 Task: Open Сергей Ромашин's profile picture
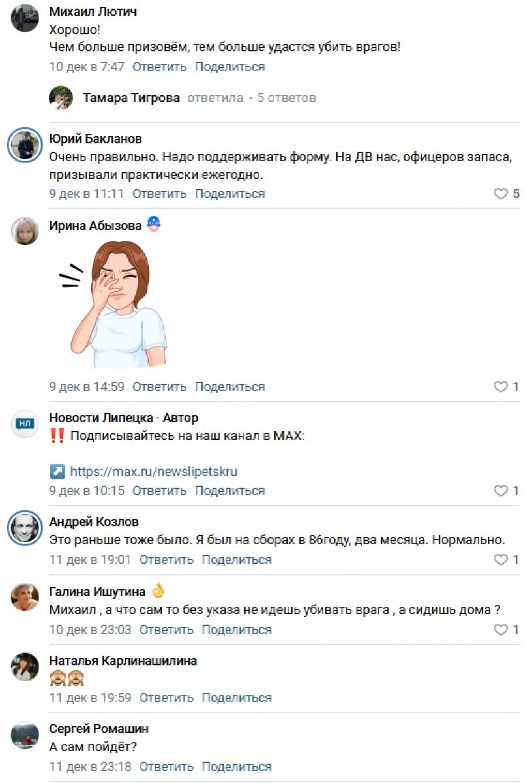pyautogui.click(x=25, y=735)
